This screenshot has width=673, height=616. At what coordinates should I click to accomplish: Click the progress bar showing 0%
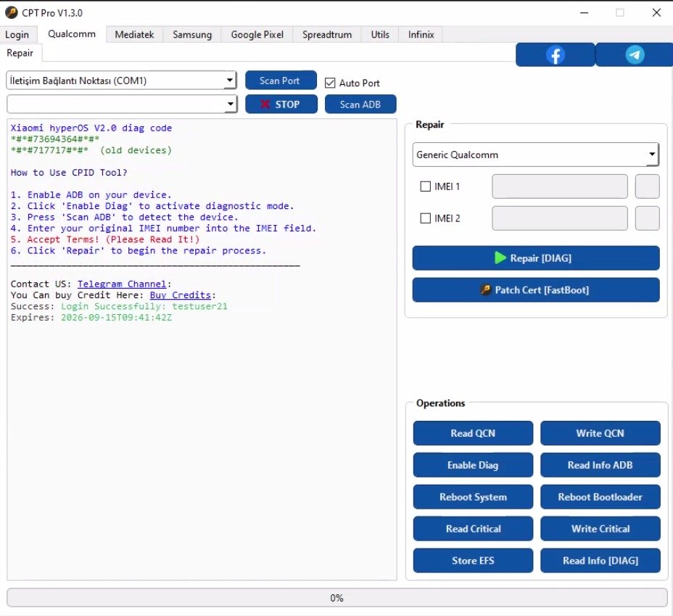[337, 598]
